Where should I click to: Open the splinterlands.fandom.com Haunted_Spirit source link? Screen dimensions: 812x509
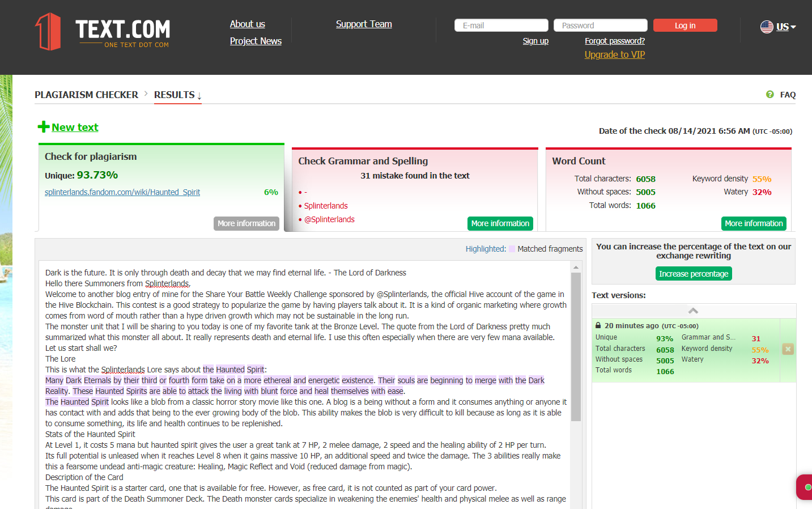(122, 192)
